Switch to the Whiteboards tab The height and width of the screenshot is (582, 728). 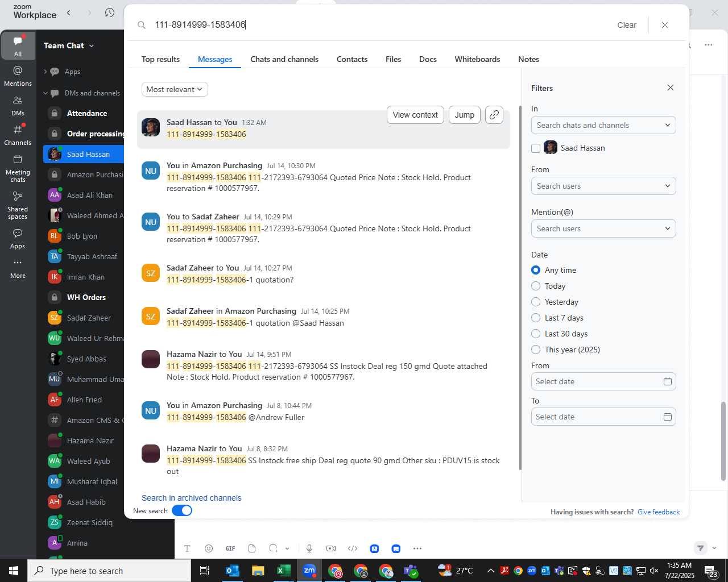coord(477,59)
